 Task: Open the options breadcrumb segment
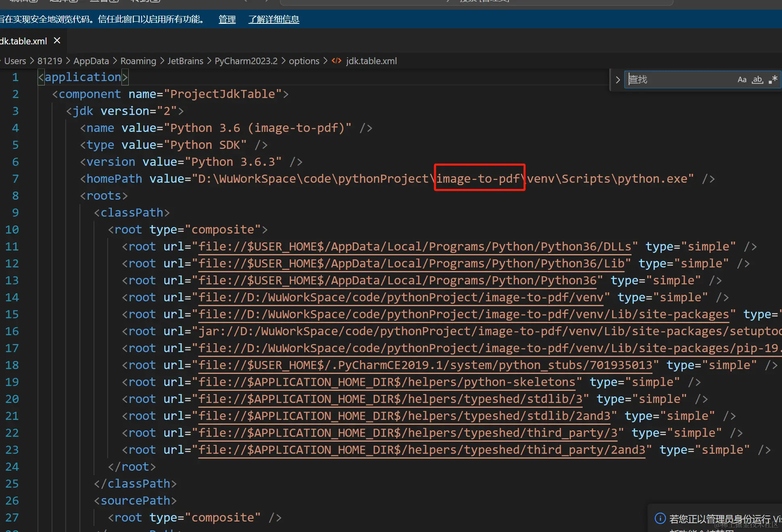(304, 61)
